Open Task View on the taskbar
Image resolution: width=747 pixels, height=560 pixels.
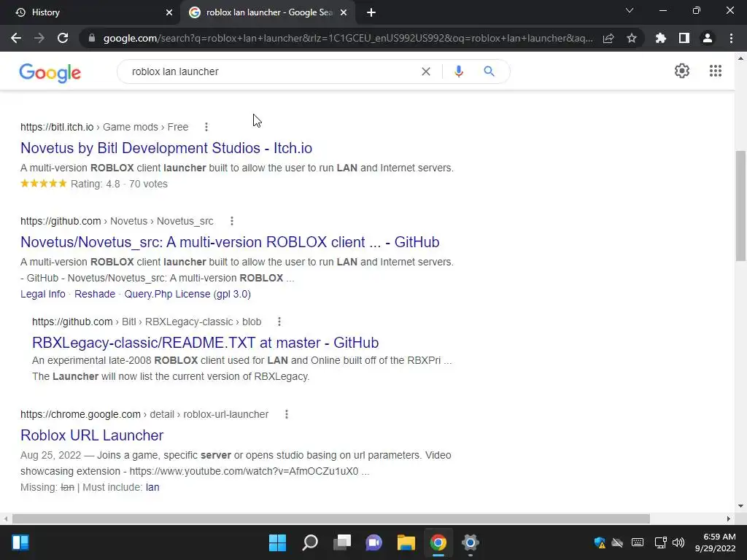point(341,542)
